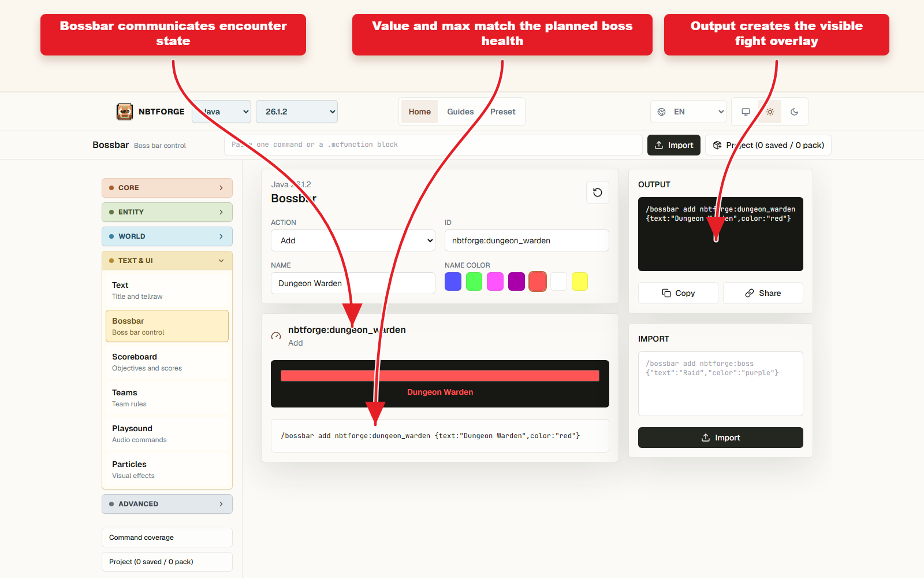Copy the output command
Viewport: 924px width, 578px height.
tap(678, 293)
